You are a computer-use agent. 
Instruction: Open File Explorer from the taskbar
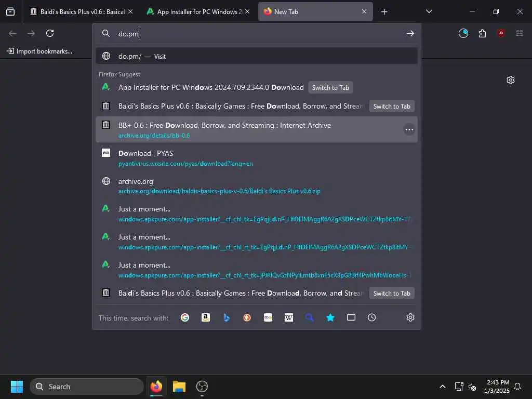tap(179, 387)
